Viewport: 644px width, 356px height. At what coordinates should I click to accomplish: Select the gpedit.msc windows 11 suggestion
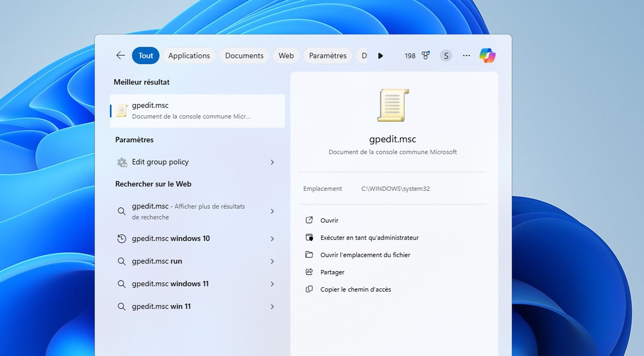pyautogui.click(x=197, y=284)
